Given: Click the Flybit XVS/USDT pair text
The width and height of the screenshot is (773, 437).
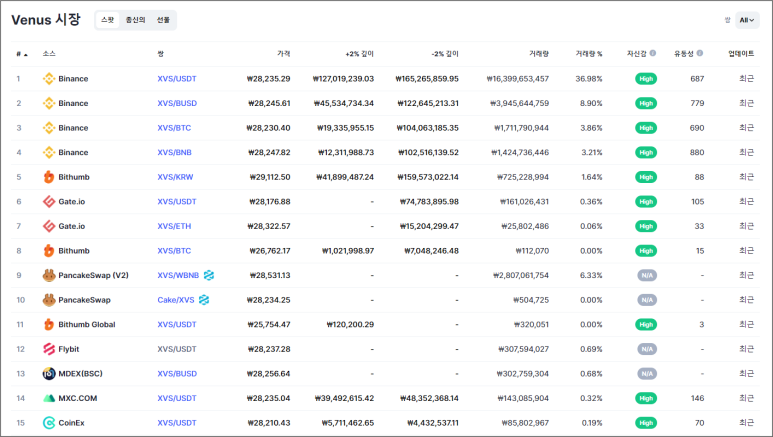Looking at the screenshot, I should [177, 349].
